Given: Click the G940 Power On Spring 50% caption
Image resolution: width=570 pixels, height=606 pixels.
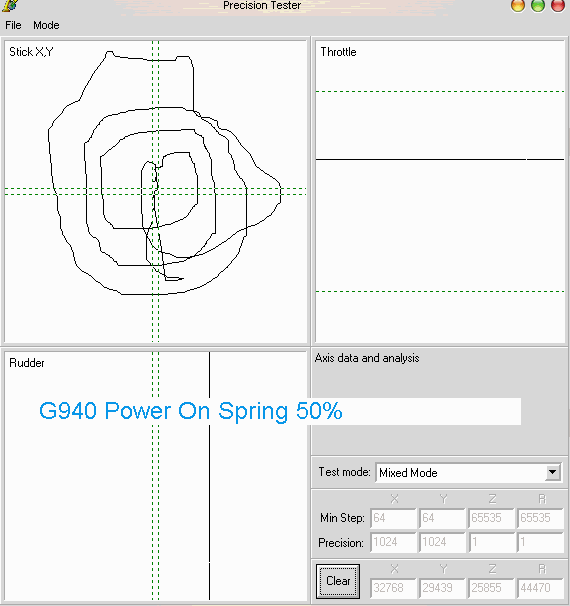Looking at the screenshot, I should tap(191, 411).
